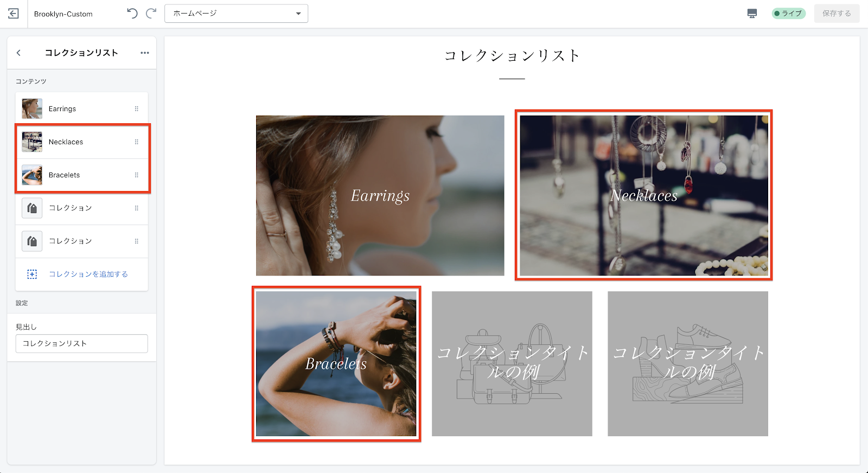The width and height of the screenshot is (868, 473).
Task: Click the add collection plus icon
Action: (x=32, y=274)
